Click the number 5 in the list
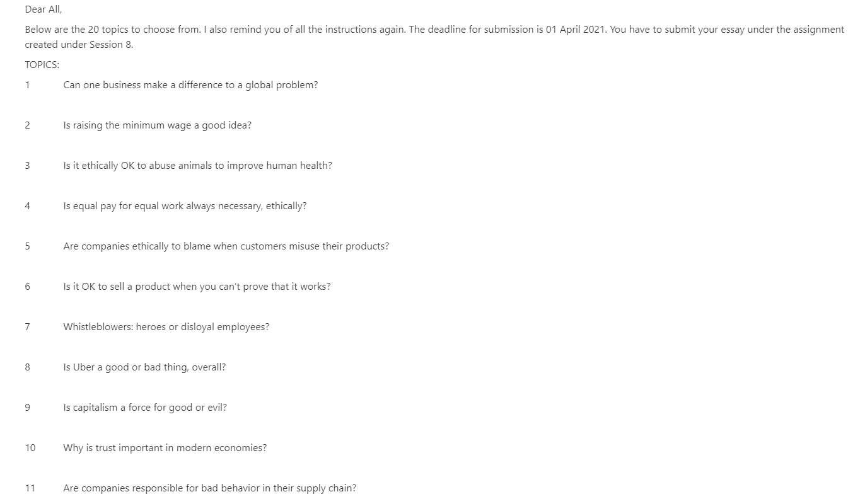This screenshot has height=504, width=865. point(28,246)
